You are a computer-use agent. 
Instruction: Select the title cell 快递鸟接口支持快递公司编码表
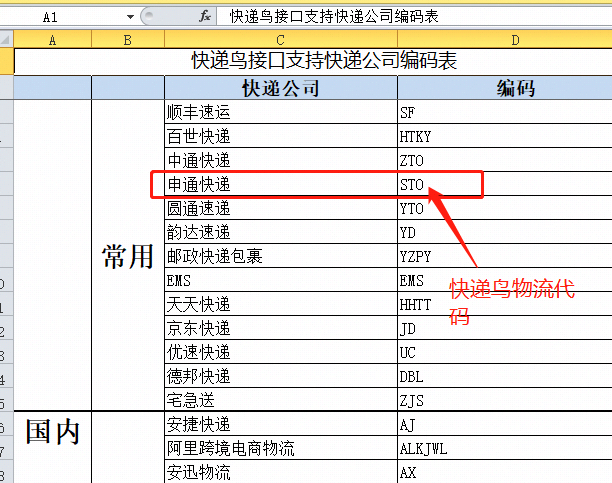point(313,61)
